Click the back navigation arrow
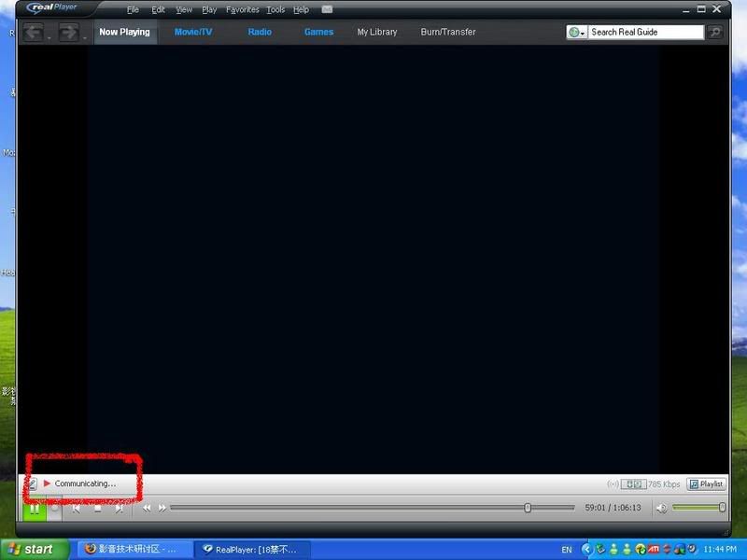The height and width of the screenshot is (560, 747). [33, 33]
